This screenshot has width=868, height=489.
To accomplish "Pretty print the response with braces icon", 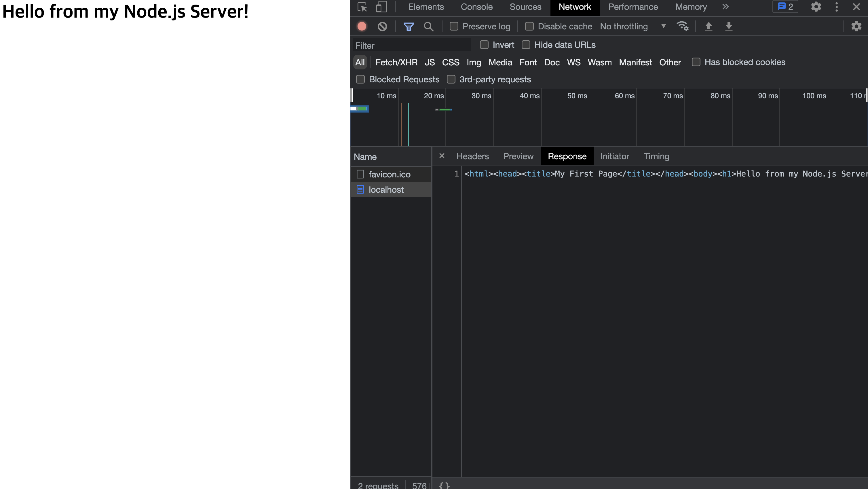I will [x=444, y=485].
